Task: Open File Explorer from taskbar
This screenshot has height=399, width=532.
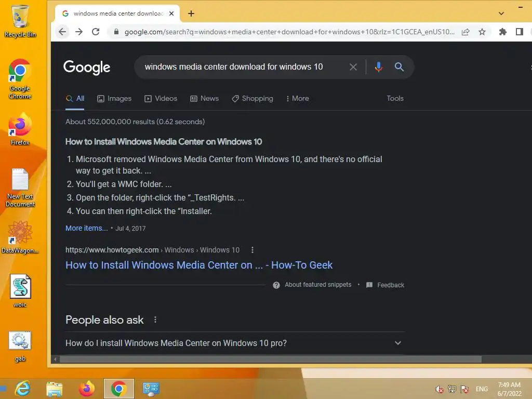Action: [54, 389]
